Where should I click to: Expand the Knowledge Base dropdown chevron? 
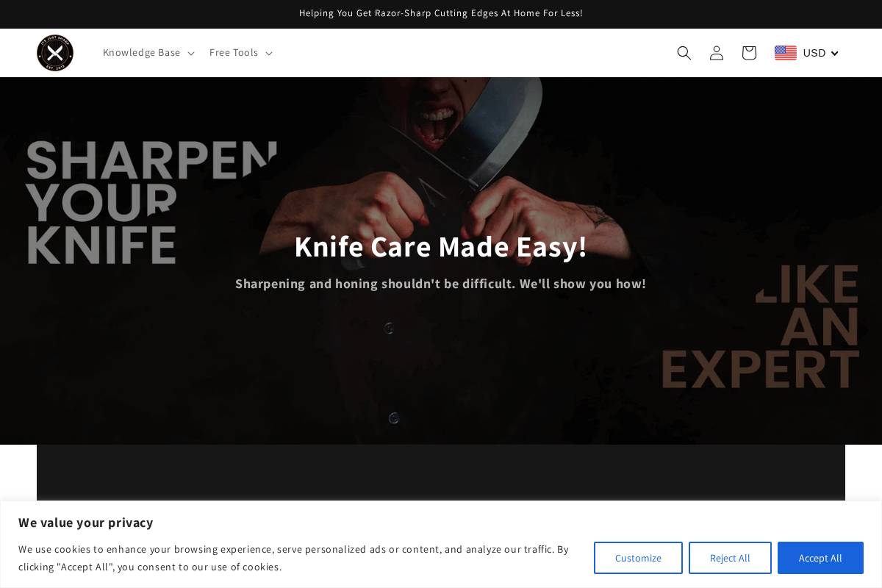click(190, 53)
